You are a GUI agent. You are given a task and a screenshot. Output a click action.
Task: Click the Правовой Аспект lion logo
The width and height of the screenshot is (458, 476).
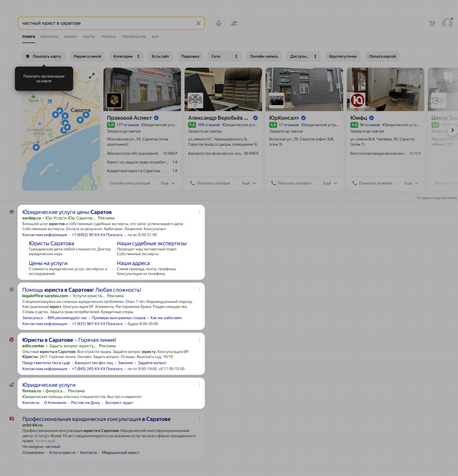click(x=114, y=100)
